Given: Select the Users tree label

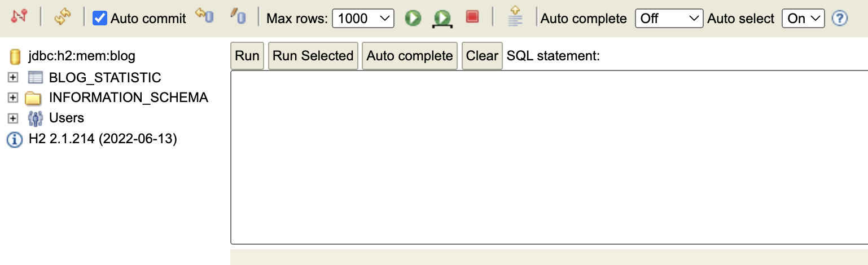Looking at the screenshot, I should (x=67, y=118).
